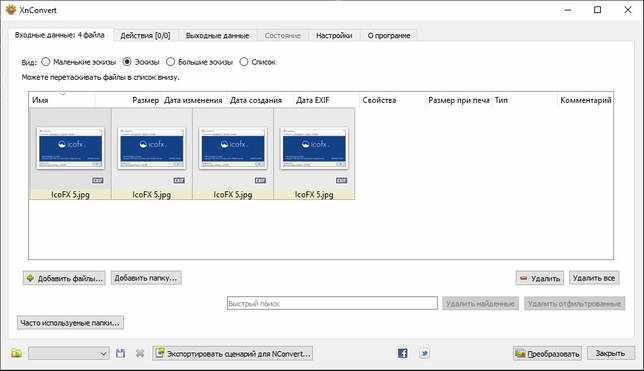Screen dimensions: 644x371
Task: Sort by the "Размер при печа" column header
Action: click(459, 100)
